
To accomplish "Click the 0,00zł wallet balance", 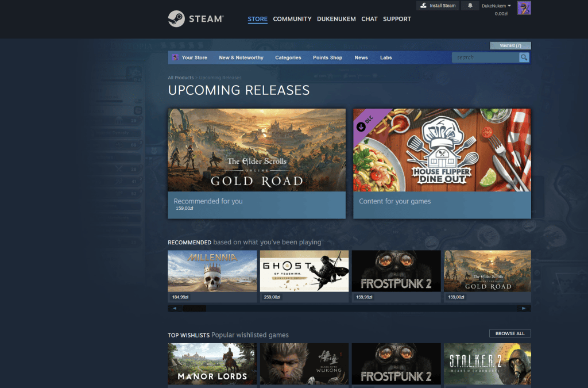I will click(x=501, y=14).
